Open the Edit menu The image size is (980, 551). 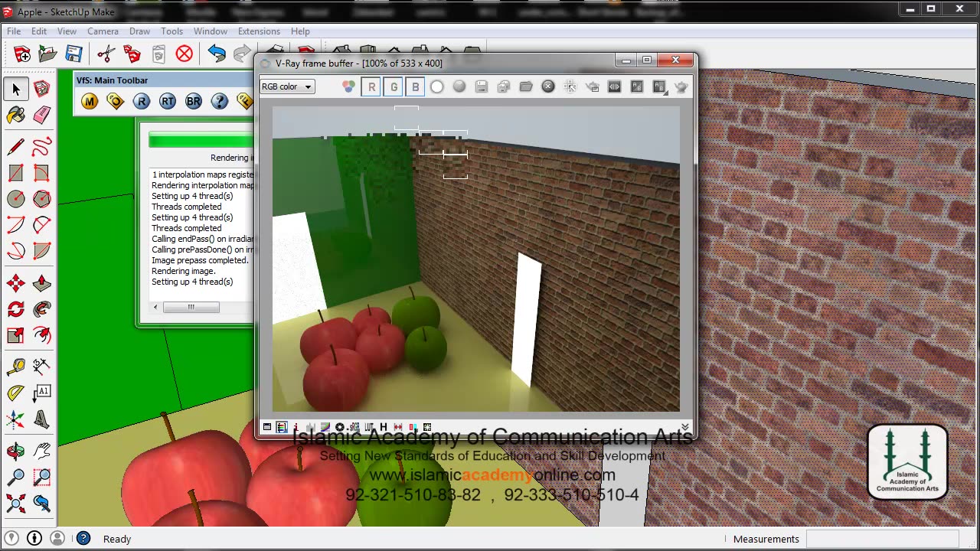click(39, 31)
